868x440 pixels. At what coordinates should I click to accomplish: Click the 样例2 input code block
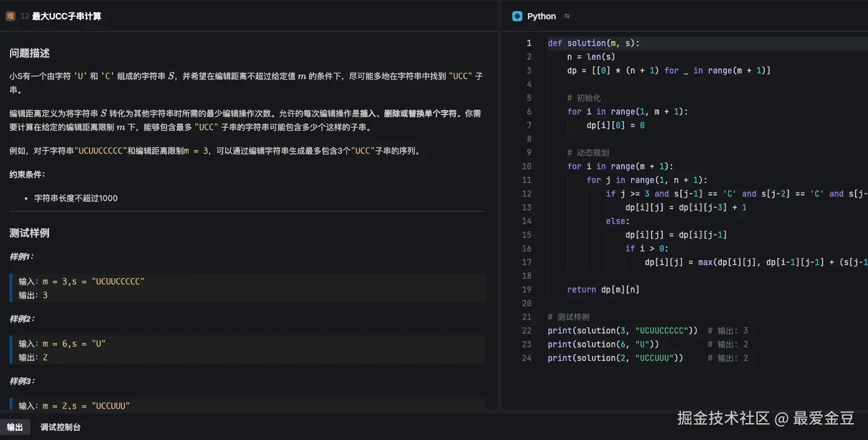coord(247,350)
